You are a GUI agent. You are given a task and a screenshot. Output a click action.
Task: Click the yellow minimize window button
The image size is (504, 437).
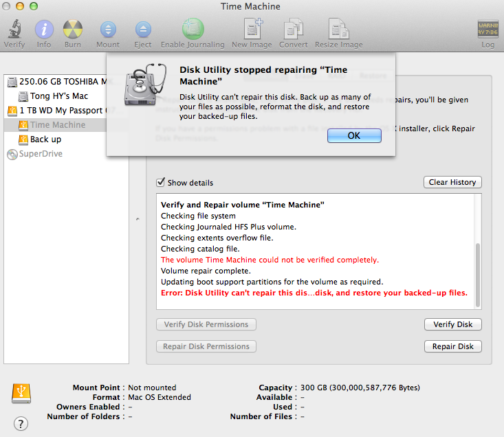tap(20, 6)
